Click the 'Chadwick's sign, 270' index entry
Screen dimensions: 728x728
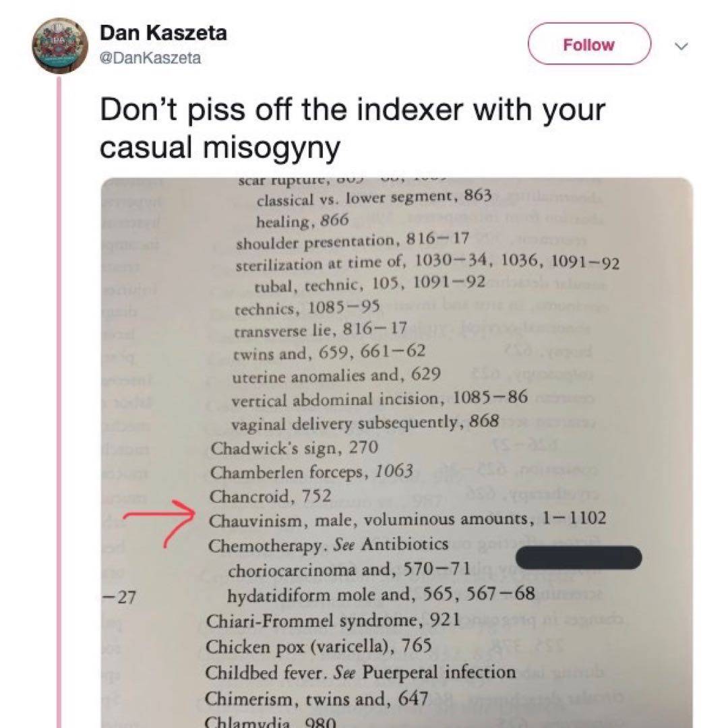click(295, 448)
